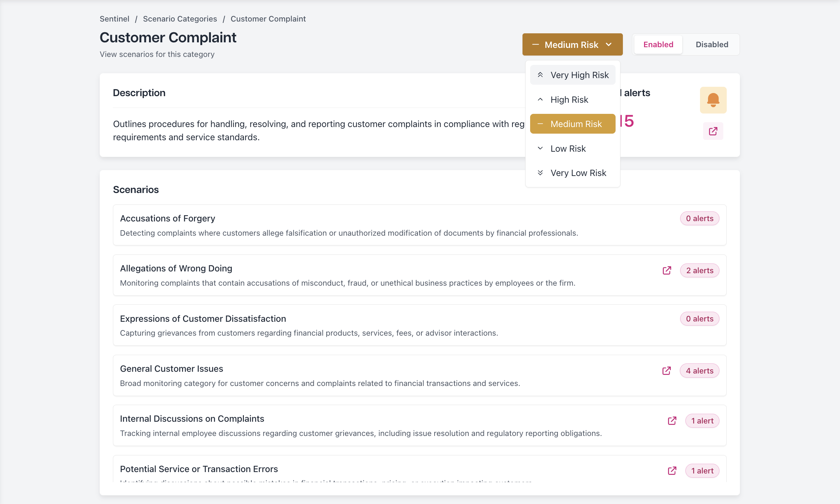
Task: Click the orange bell alerts icon
Action: [713, 100]
